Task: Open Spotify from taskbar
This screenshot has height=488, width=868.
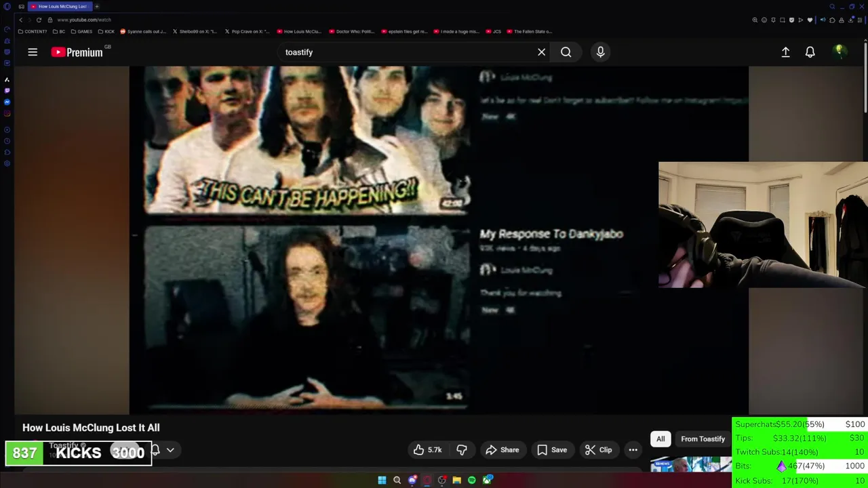Action: point(472,480)
